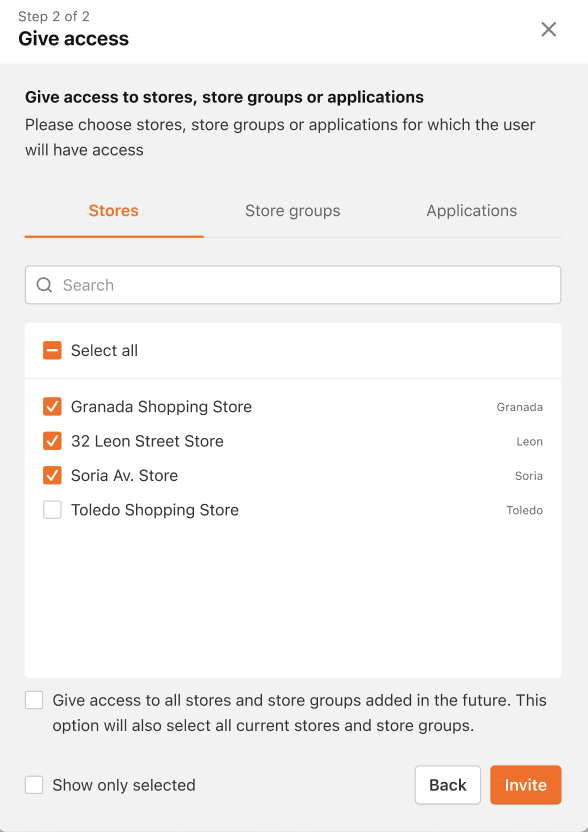The height and width of the screenshot is (832, 588).
Task: Close the Give access dialog with X
Action: click(548, 29)
